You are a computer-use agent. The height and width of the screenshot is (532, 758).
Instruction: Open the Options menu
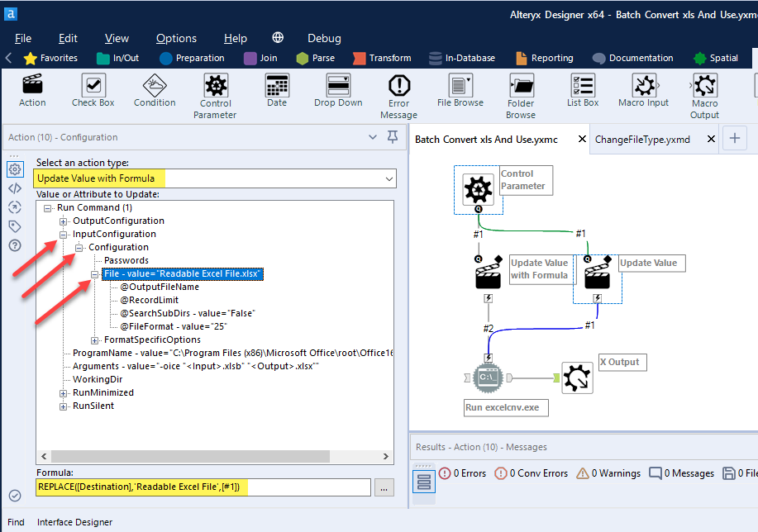(x=176, y=38)
